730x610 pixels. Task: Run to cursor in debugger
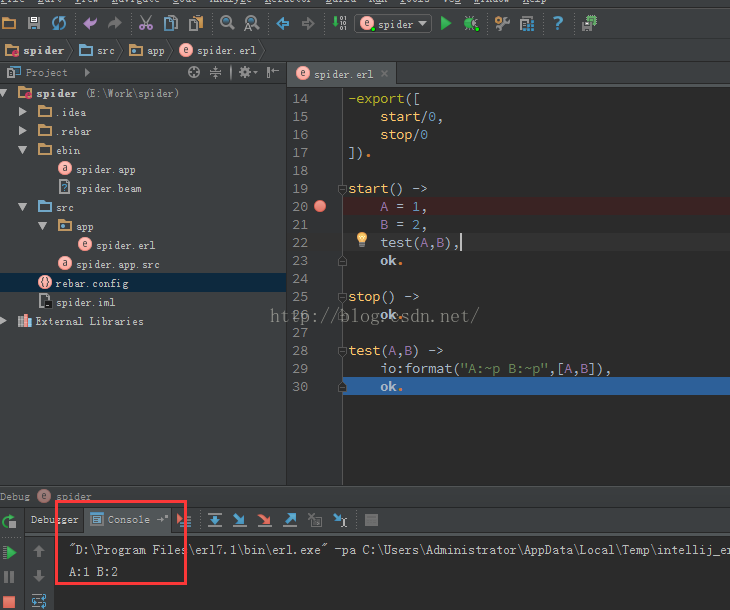340,520
